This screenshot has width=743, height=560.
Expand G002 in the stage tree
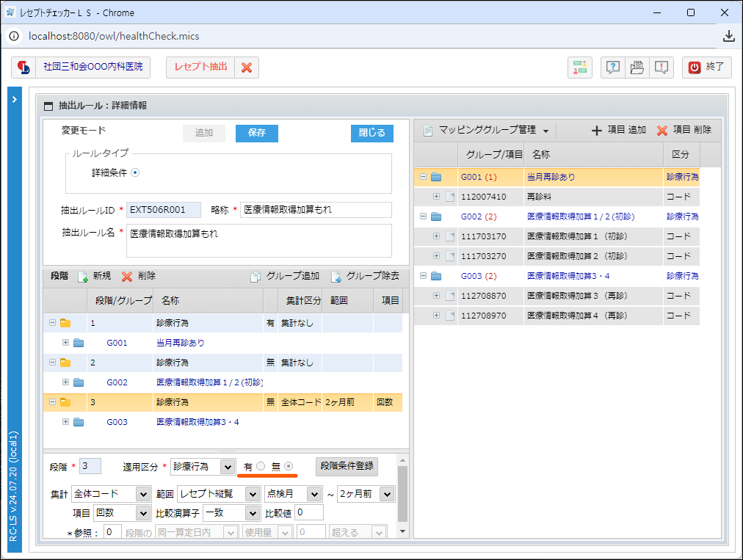(66, 382)
